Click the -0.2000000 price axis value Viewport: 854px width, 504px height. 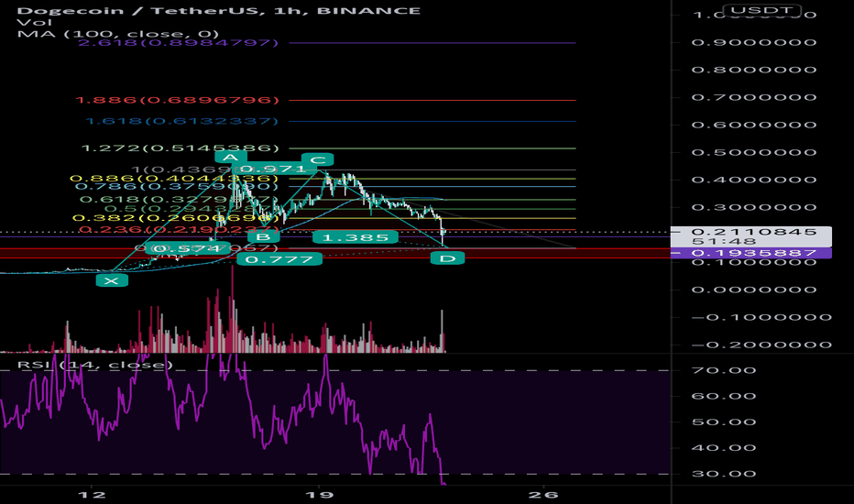click(x=762, y=345)
